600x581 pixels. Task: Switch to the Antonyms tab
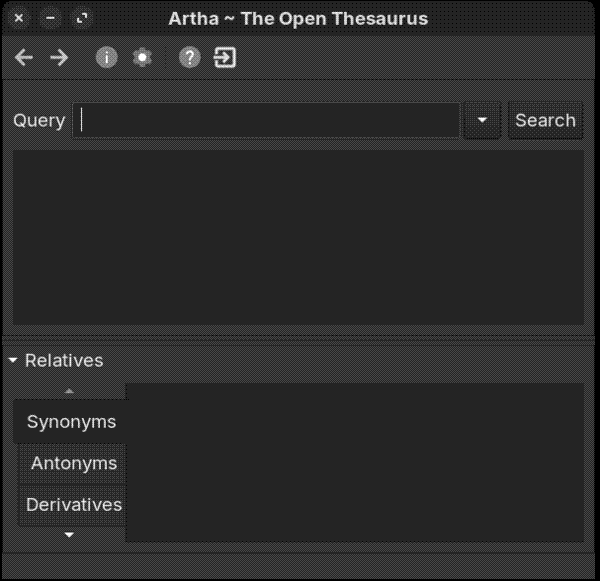(x=73, y=463)
